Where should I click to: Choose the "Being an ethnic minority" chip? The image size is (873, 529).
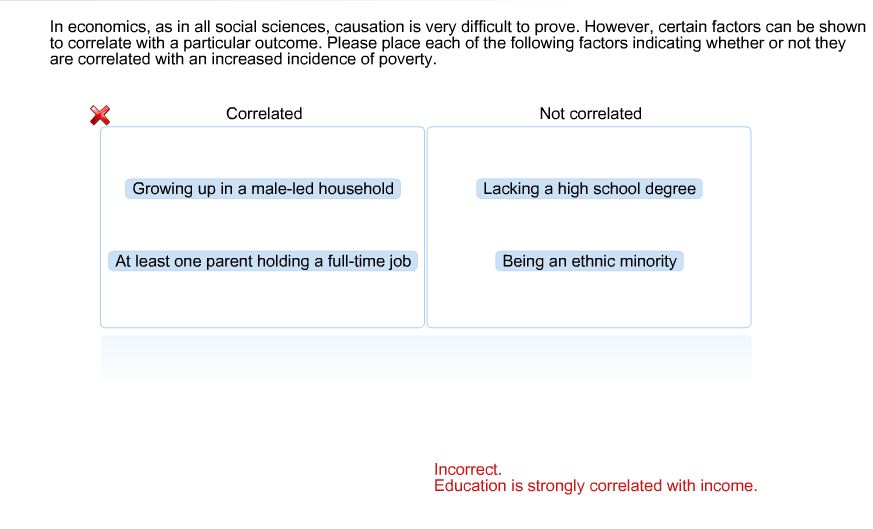[x=589, y=261]
